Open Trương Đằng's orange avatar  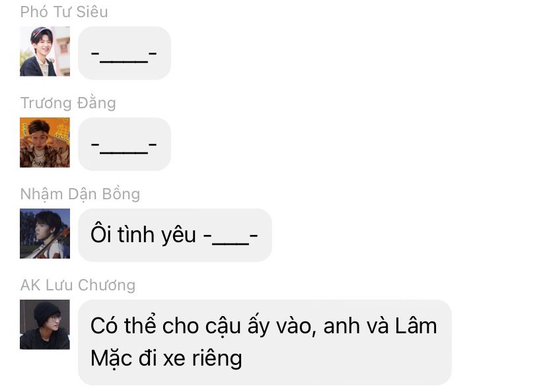[x=45, y=142]
